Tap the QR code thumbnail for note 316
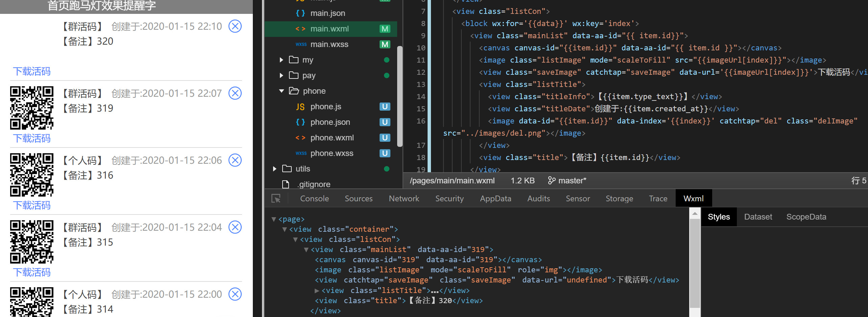The height and width of the screenshot is (317, 868). (x=32, y=175)
